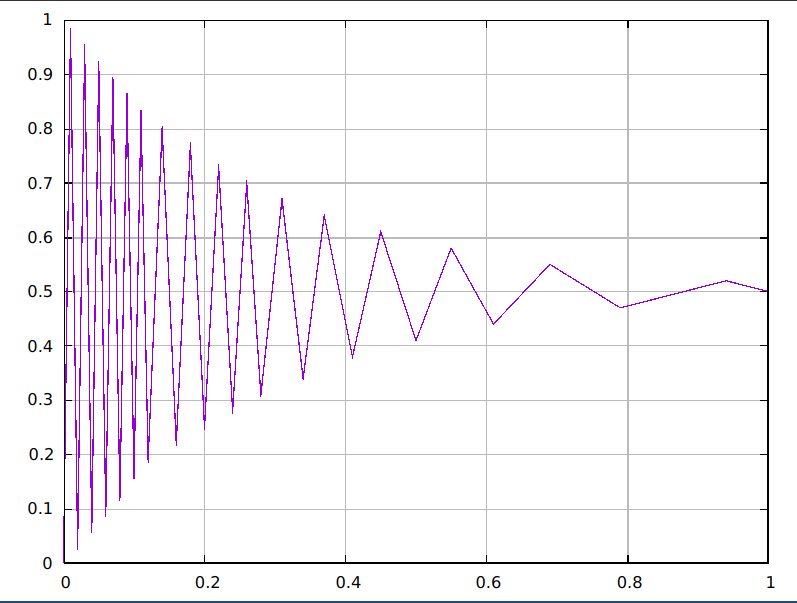Select the 0.6 label on the x-axis
The height and width of the screenshot is (603, 797).
(488, 582)
